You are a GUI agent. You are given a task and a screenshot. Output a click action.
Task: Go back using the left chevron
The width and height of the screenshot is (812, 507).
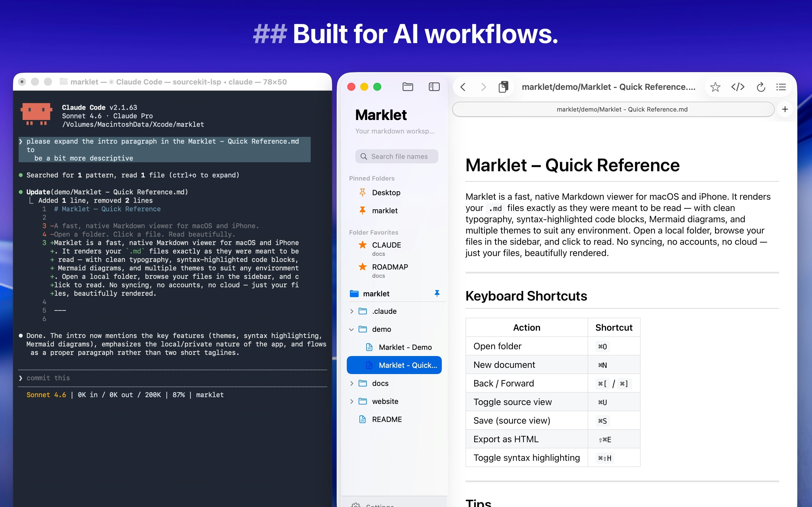coord(463,87)
